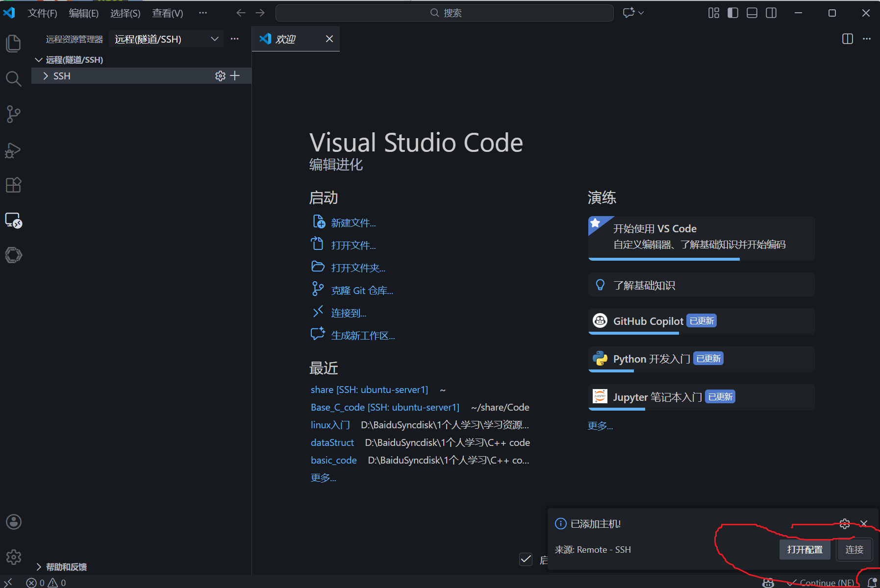
Task: Open the Copilot chat dropdown arrow
Action: pos(641,13)
